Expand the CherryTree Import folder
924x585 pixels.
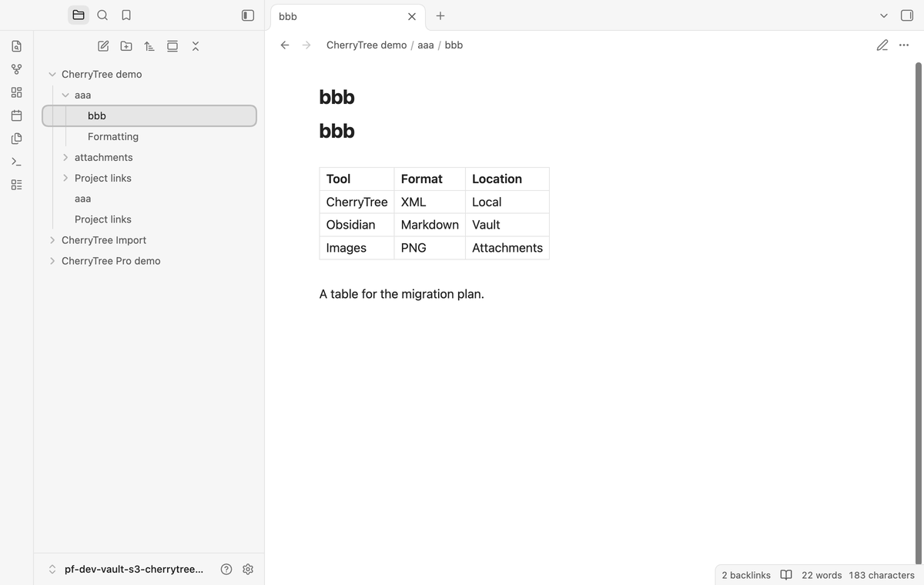point(52,240)
